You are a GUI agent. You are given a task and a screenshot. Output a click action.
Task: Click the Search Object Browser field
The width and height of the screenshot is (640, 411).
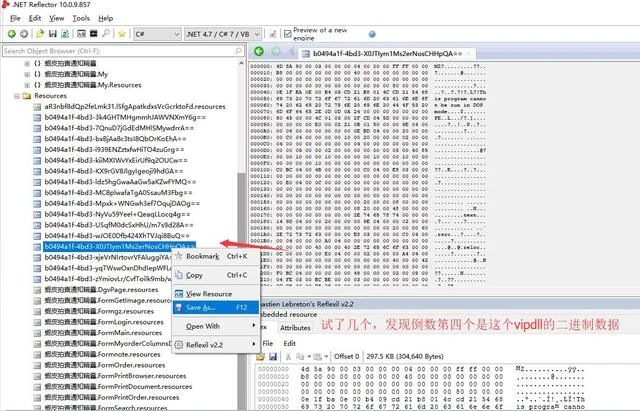point(123,51)
